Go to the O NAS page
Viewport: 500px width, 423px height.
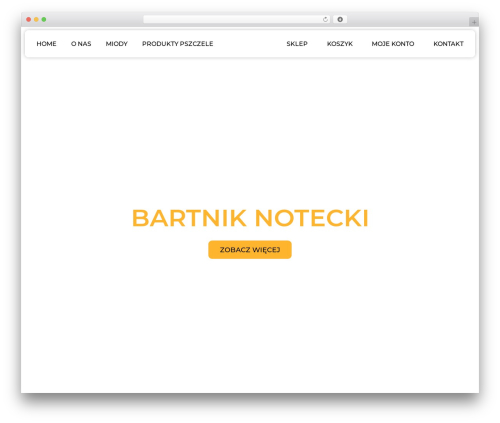pyautogui.click(x=81, y=44)
